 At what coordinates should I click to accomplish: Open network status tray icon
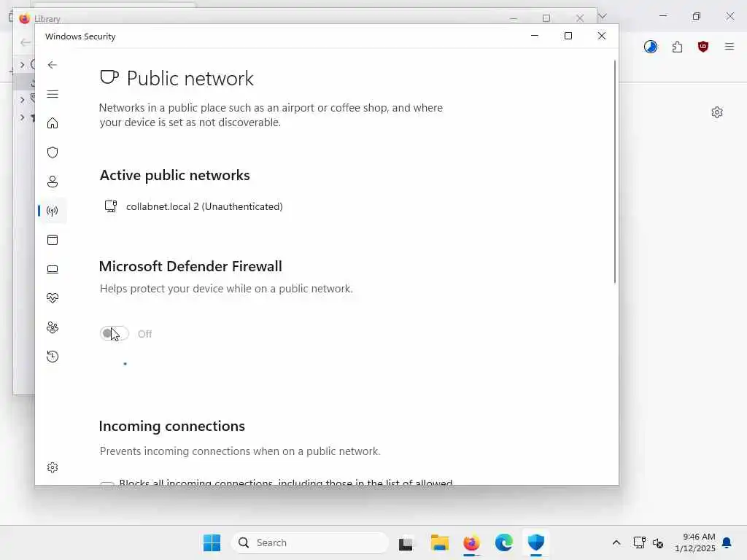(x=639, y=542)
